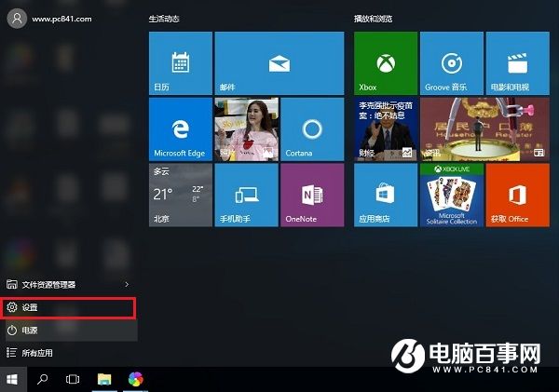
Task: Open the 邮件 mail tile
Action: (279, 63)
